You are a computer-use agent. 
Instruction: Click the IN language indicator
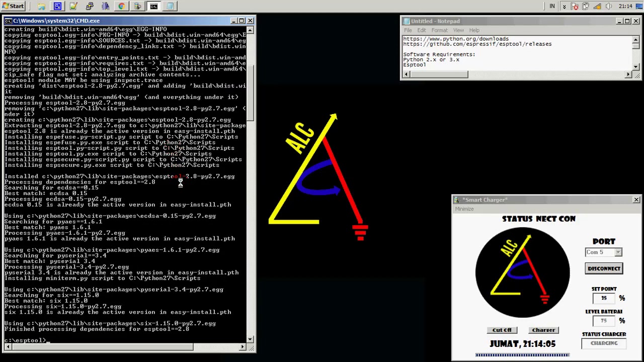552,6
